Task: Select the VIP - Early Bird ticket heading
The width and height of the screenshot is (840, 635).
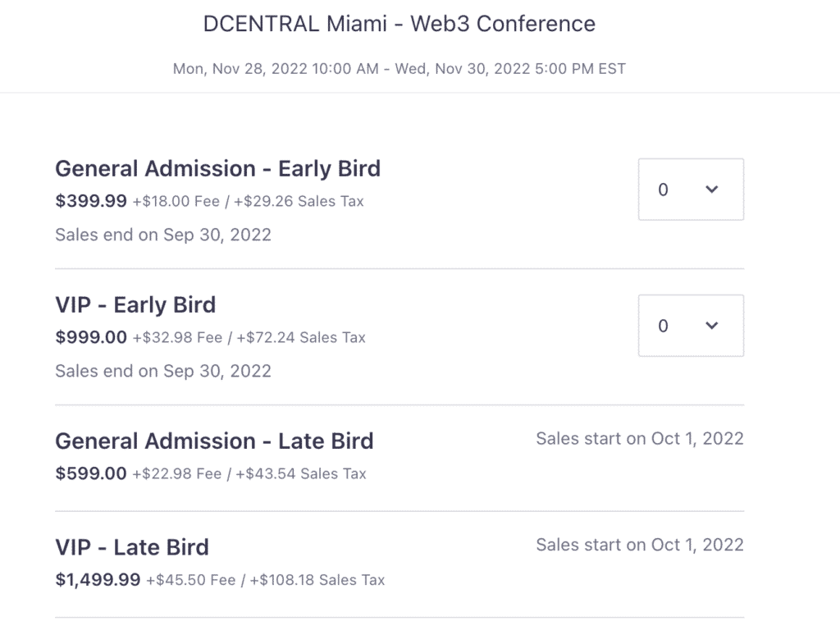Action: coord(135,305)
